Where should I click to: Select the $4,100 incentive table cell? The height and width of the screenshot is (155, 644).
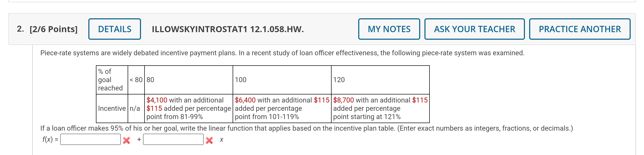pos(188,108)
